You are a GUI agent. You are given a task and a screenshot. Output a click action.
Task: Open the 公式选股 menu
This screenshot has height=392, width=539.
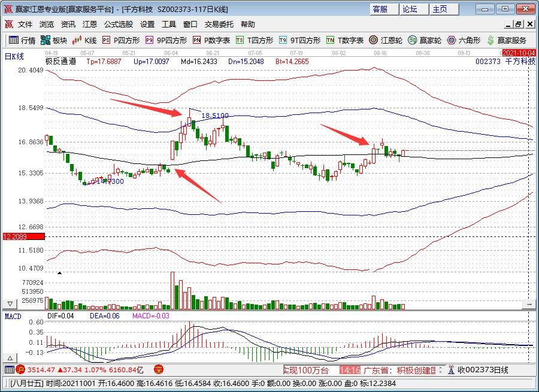pyautogui.click(x=119, y=25)
